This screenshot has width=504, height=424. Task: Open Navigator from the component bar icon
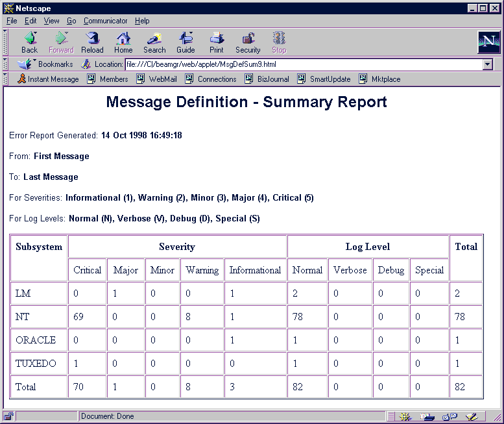coord(405,417)
